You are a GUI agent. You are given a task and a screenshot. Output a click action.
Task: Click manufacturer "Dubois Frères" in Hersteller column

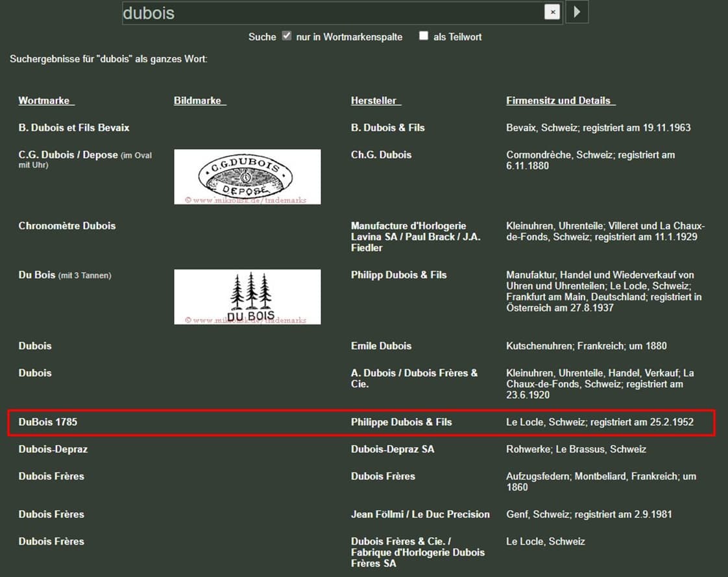[x=383, y=476]
